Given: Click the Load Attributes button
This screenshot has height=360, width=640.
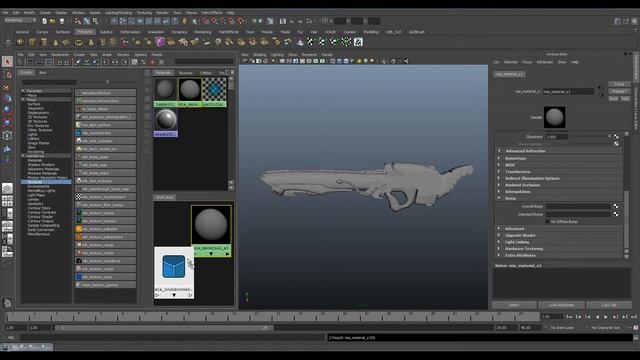Looking at the screenshot, I should (561, 305).
